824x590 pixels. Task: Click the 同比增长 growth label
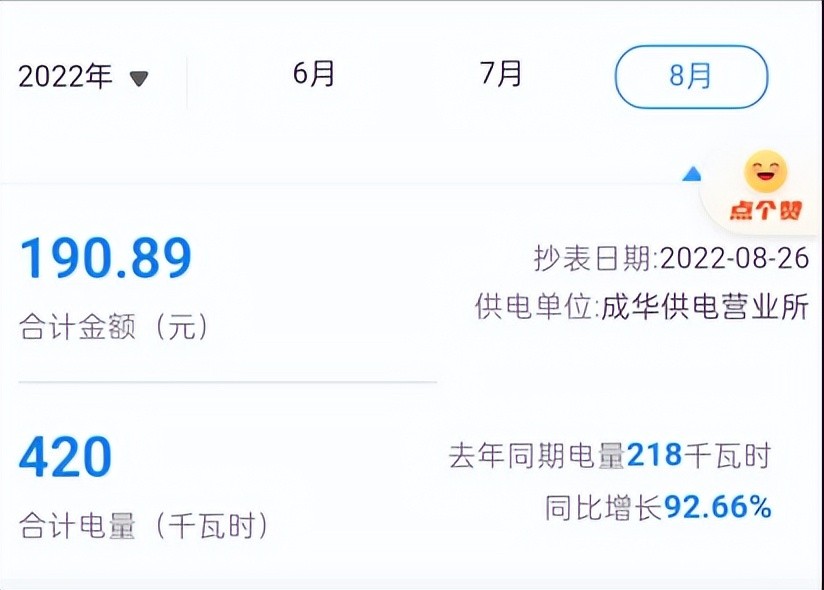(604, 508)
